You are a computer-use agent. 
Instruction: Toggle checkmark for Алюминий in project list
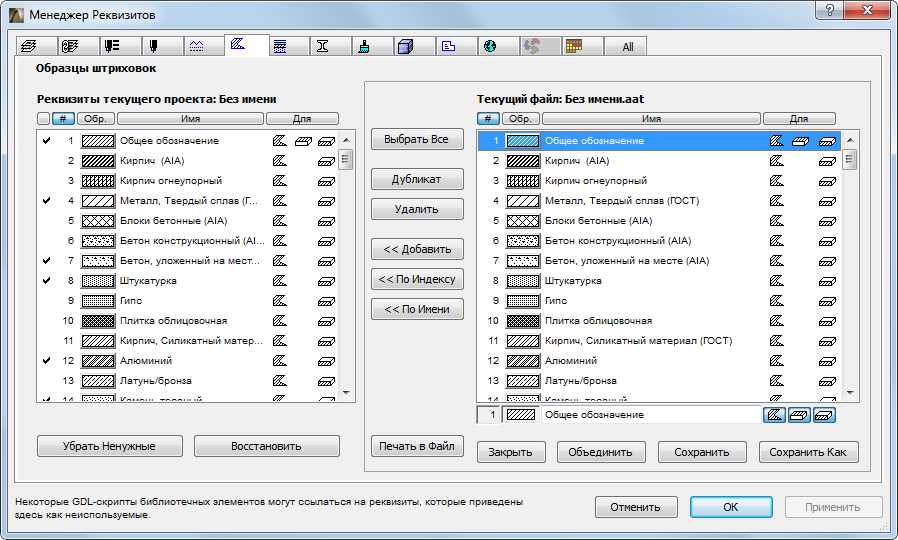[46, 361]
